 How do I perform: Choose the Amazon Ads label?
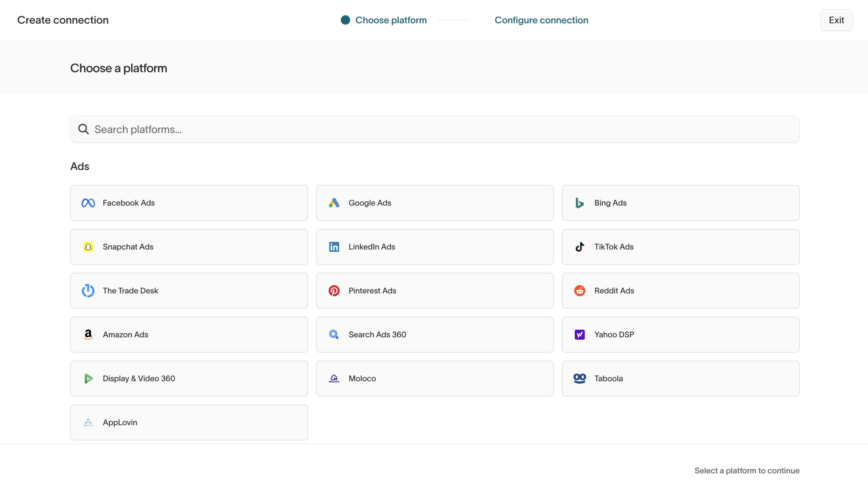[x=125, y=335]
